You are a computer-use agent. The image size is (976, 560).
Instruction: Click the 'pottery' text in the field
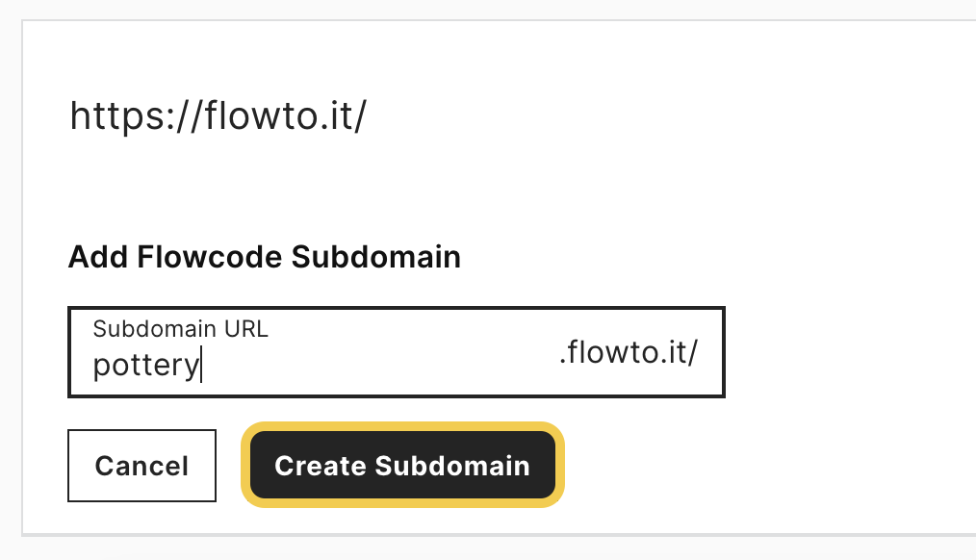coord(146,366)
